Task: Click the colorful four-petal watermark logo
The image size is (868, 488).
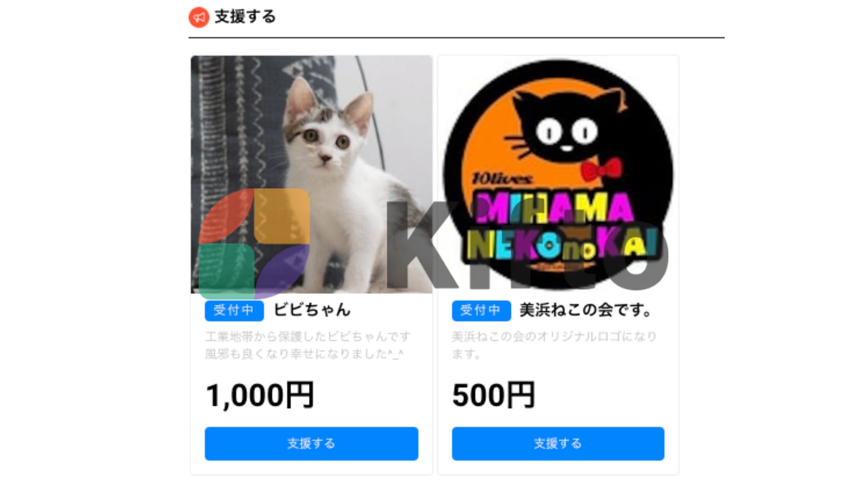Action: point(254,244)
